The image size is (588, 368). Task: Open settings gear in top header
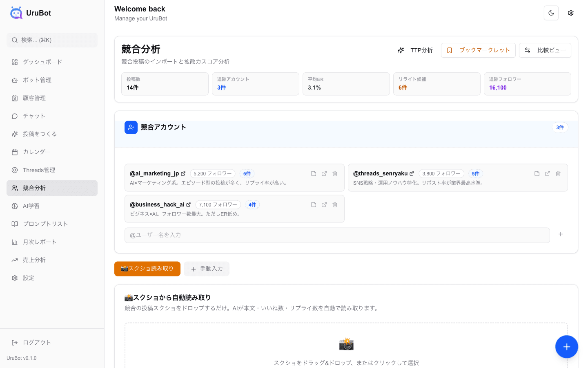pyautogui.click(x=571, y=13)
